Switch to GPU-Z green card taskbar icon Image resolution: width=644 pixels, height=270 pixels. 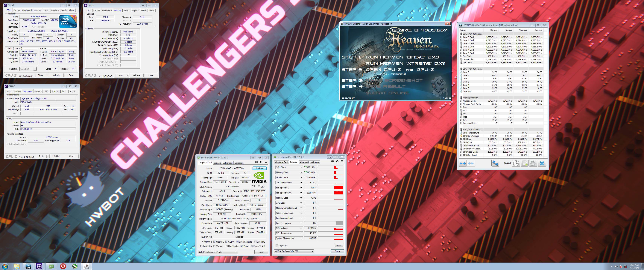pyautogui.click(x=51, y=266)
